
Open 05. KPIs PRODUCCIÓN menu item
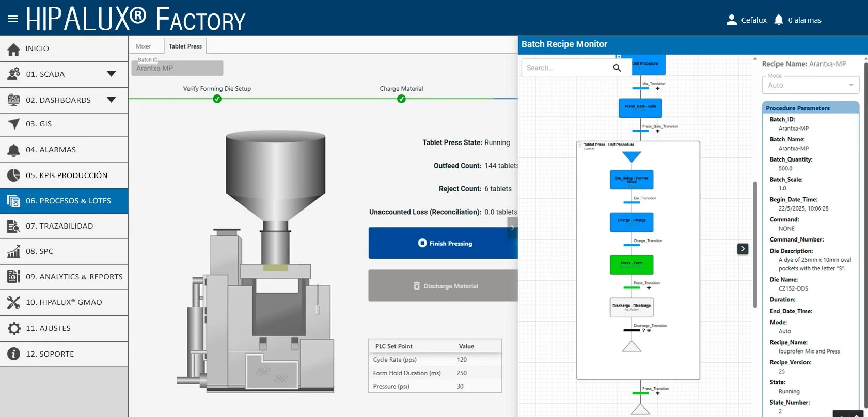pos(64,175)
